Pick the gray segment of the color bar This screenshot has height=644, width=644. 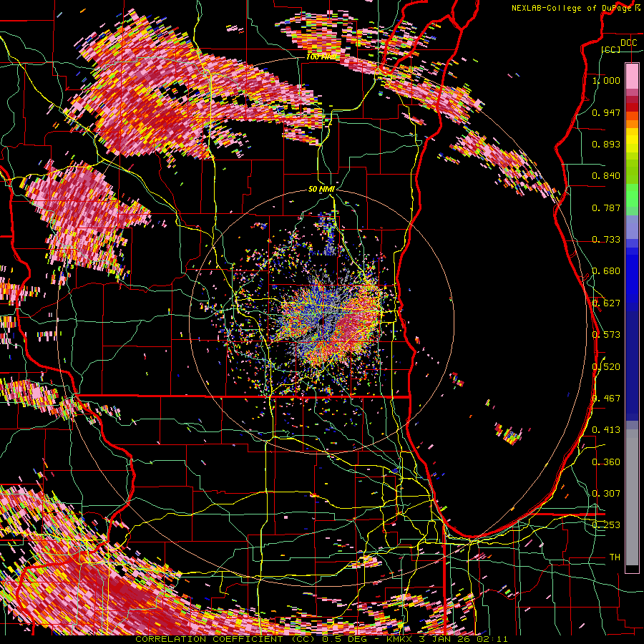point(632,497)
